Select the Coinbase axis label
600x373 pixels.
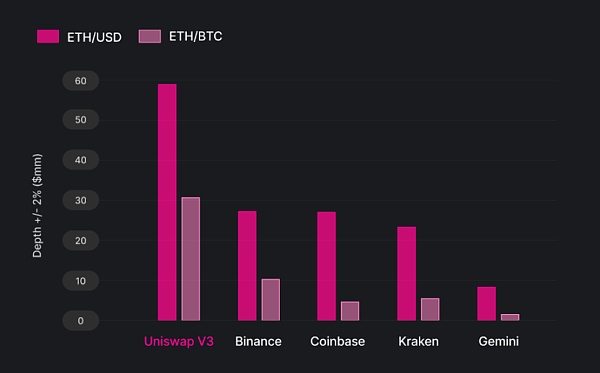[x=338, y=341]
